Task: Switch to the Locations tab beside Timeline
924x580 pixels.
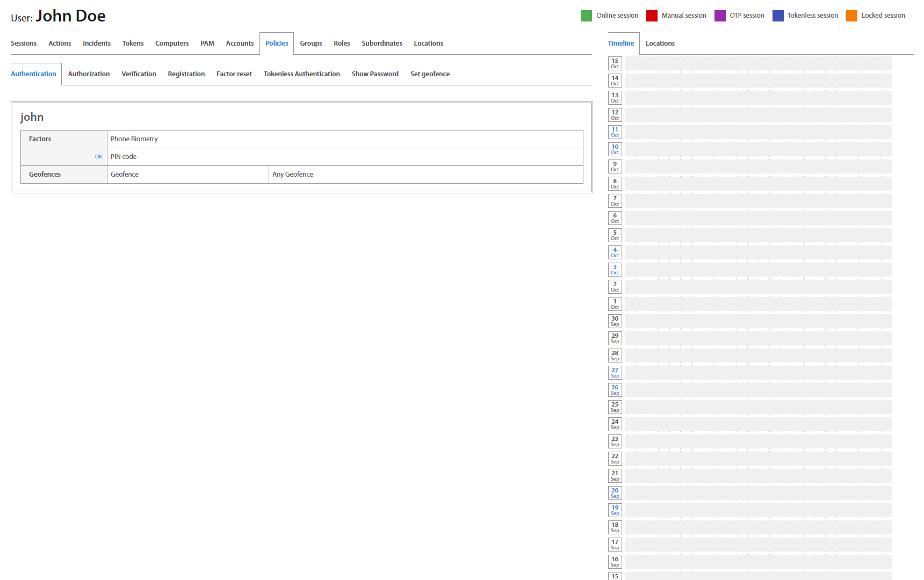Action: pos(660,44)
